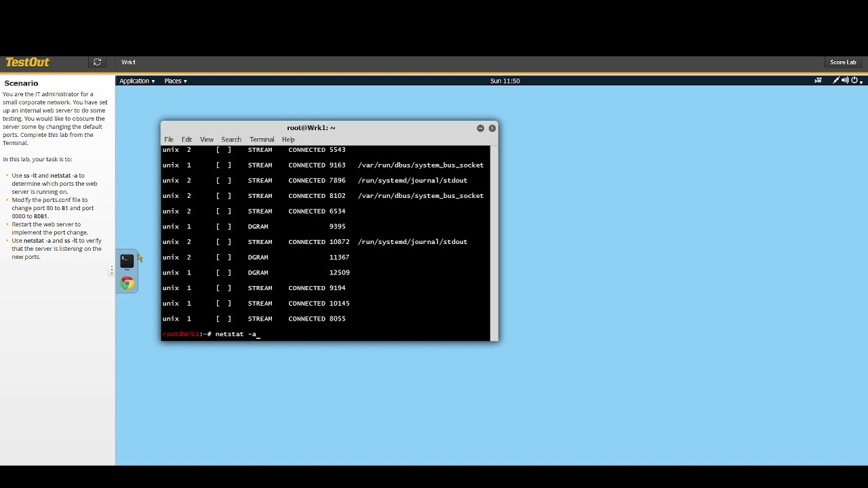Click the 'Restart the web server' instruction
Viewport: 868px width, 488px height.
(x=50, y=228)
